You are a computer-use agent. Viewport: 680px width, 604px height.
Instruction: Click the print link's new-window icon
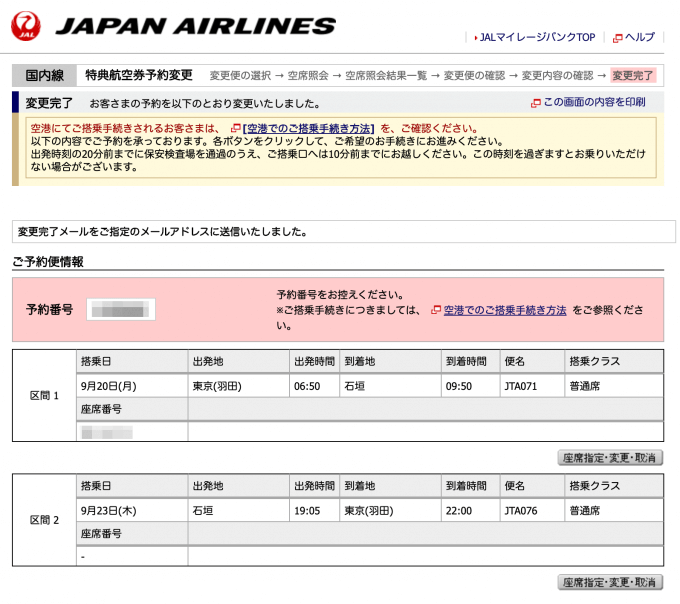point(536,103)
